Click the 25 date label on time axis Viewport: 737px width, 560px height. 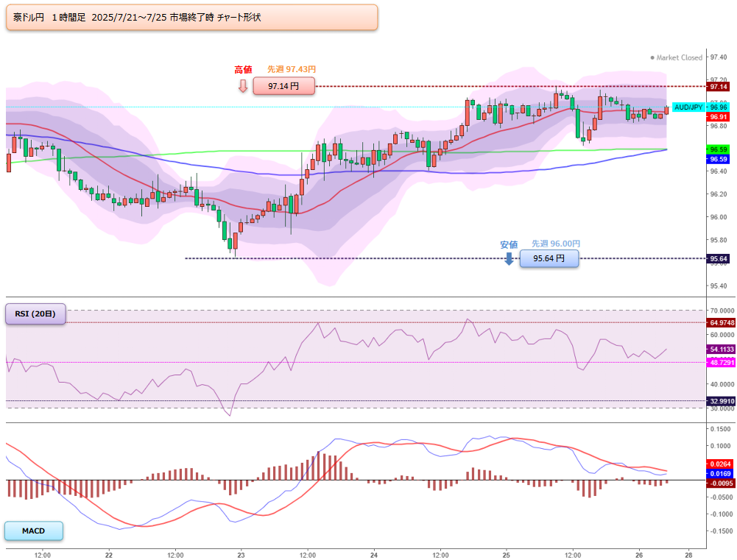[x=507, y=555]
